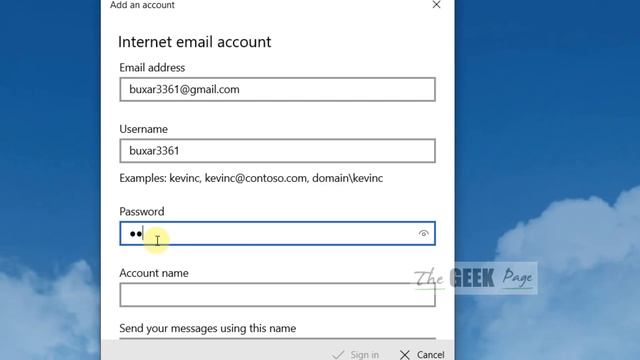Click 'Send your messages using this name' label
Viewport: 640px width, 360px height.
(208, 329)
